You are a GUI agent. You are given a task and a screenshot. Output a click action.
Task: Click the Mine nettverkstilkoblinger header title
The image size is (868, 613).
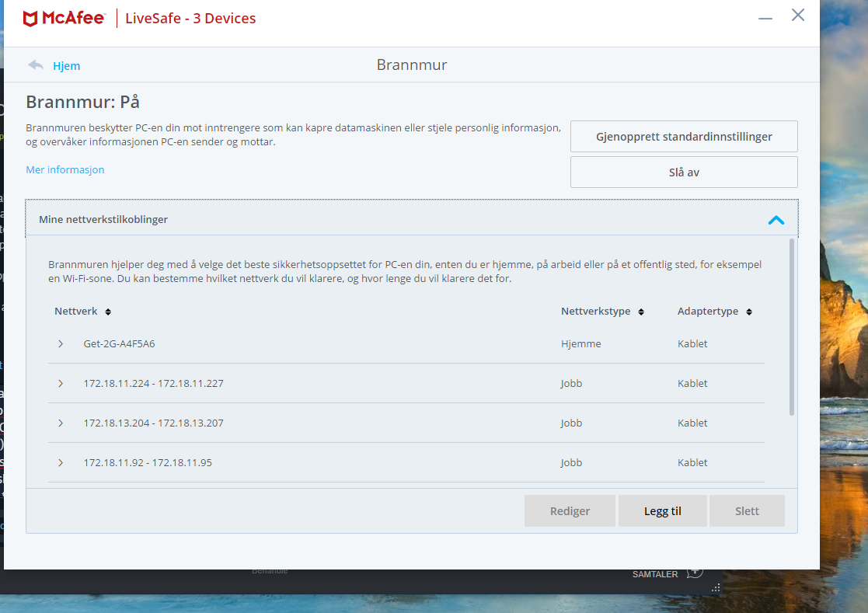103,220
